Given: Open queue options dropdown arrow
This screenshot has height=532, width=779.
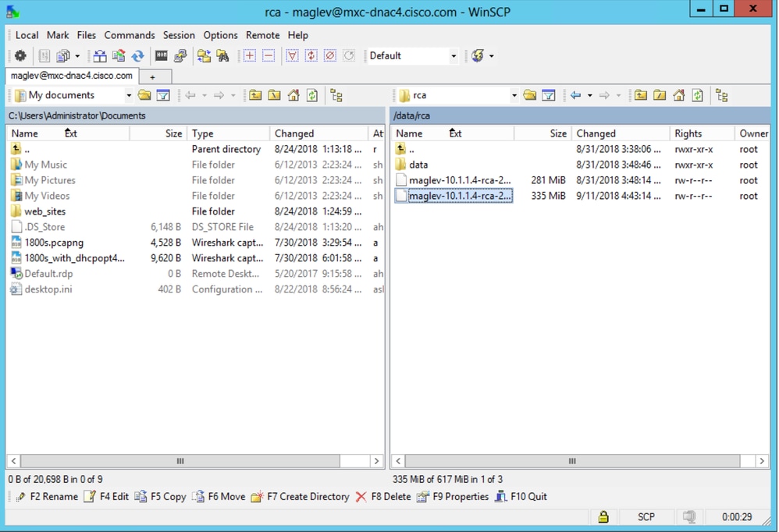Looking at the screenshot, I should click(x=77, y=55).
